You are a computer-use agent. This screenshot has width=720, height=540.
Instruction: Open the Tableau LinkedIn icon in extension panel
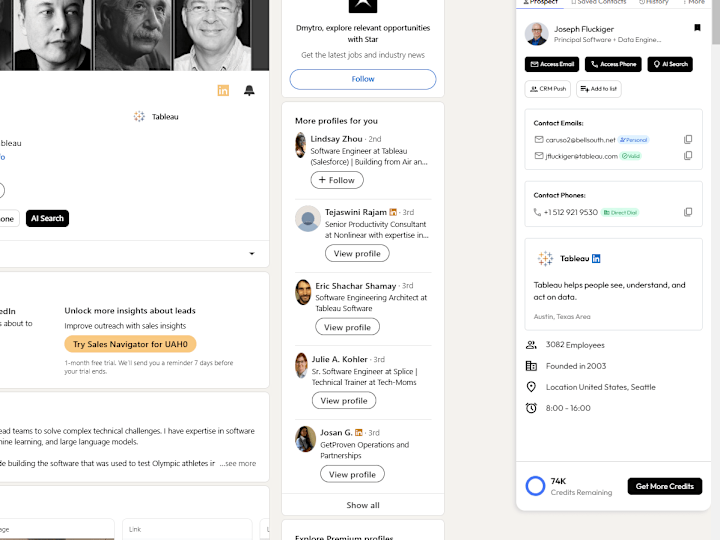tap(596, 259)
